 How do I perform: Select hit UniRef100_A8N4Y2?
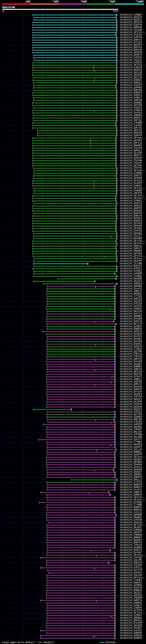[131, 492]
